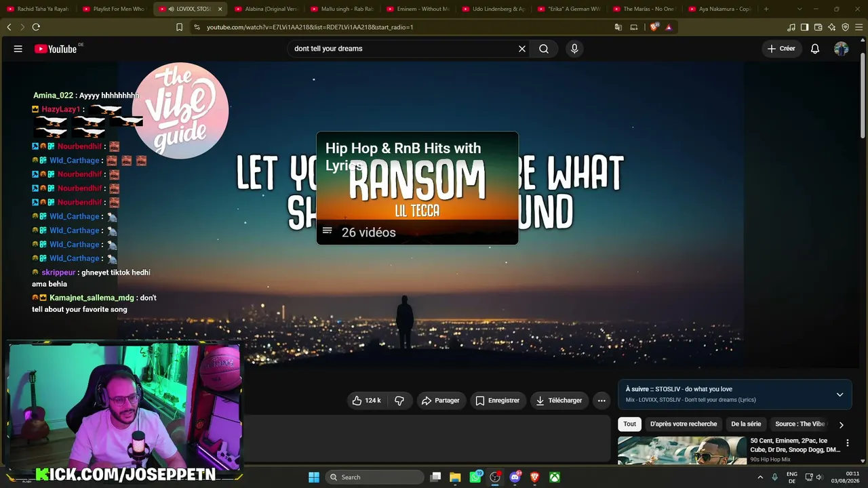This screenshot has height=488, width=868.
Task: Reload the YouTube page
Action: pos(36,27)
